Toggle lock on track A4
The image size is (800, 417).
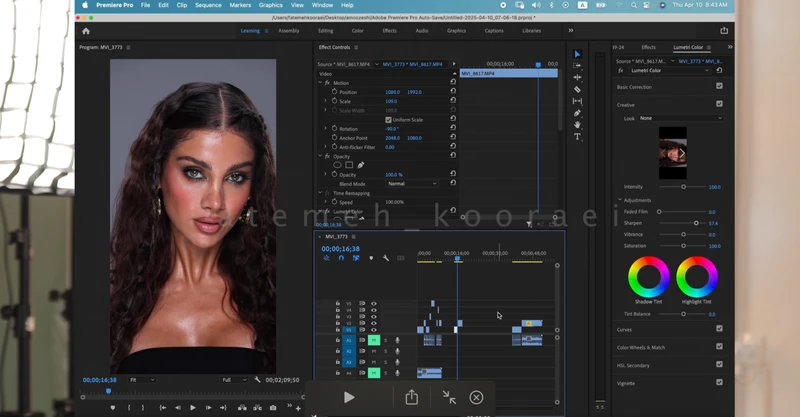337,373
